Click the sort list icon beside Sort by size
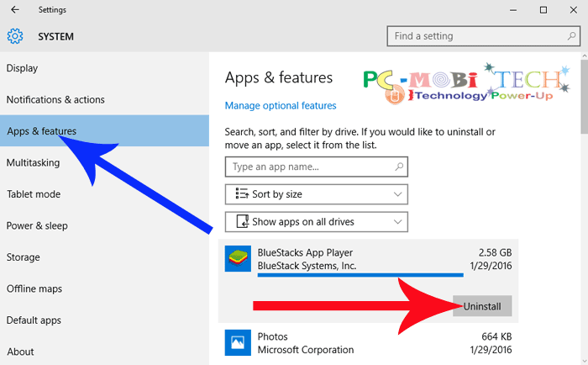 pyautogui.click(x=242, y=193)
